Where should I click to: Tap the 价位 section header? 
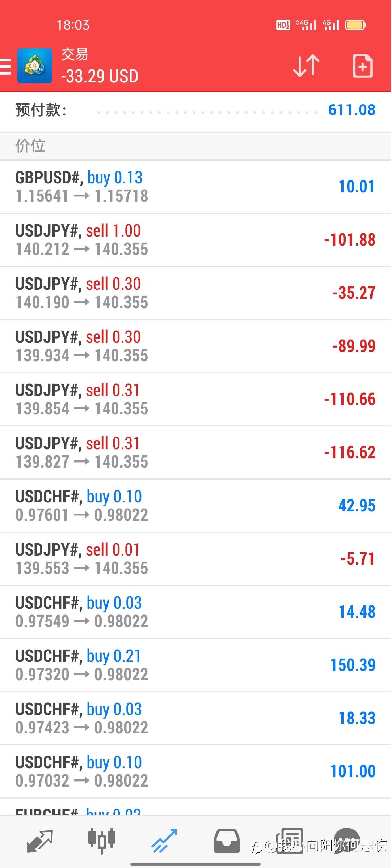point(195,146)
